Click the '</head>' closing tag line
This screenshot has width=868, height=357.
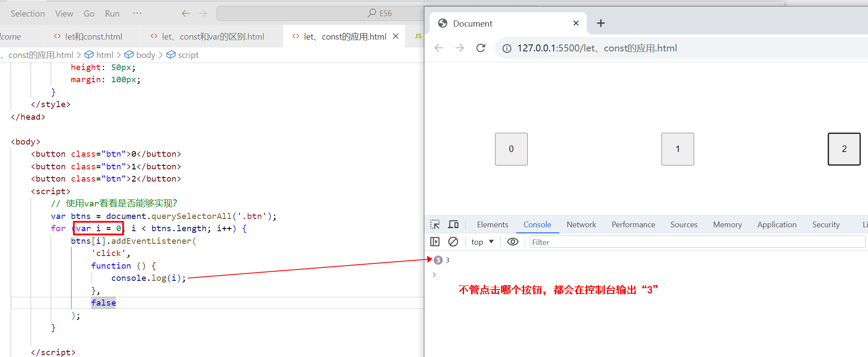(28, 117)
